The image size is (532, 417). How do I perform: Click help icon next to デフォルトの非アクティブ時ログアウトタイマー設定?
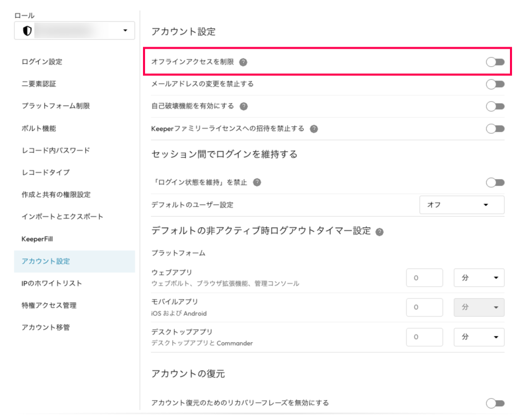[x=379, y=232]
